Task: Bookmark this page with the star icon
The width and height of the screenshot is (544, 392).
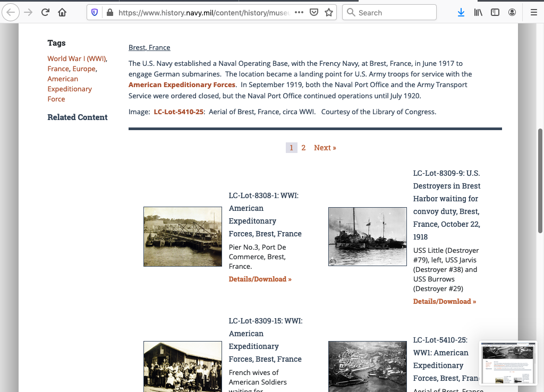Action: point(328,12)
